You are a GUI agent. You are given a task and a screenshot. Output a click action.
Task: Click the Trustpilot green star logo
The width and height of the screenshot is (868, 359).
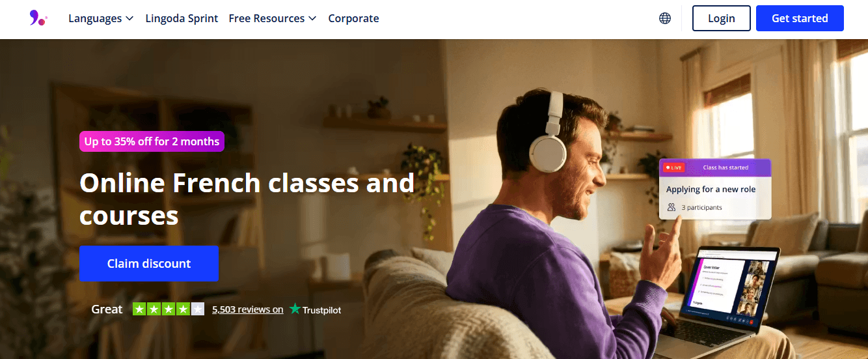point(295,309)
